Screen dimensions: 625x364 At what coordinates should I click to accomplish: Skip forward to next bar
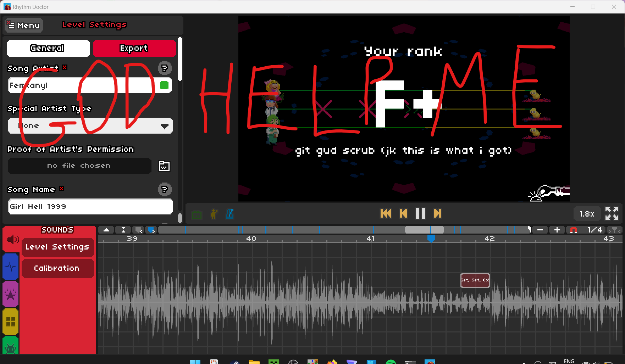click(437, 213)
